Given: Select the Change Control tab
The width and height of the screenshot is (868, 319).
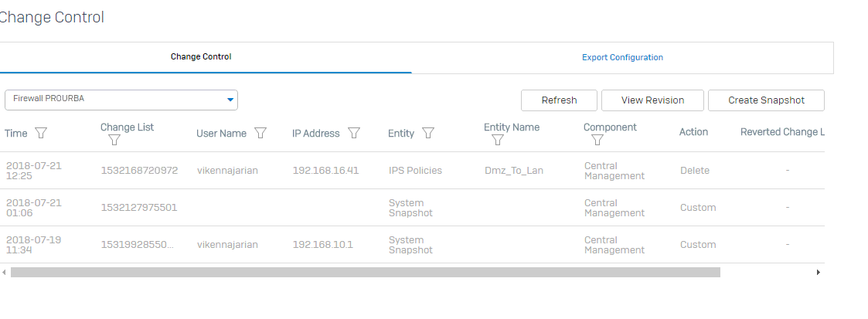Looking at the screenshot, I should [201, 57].
